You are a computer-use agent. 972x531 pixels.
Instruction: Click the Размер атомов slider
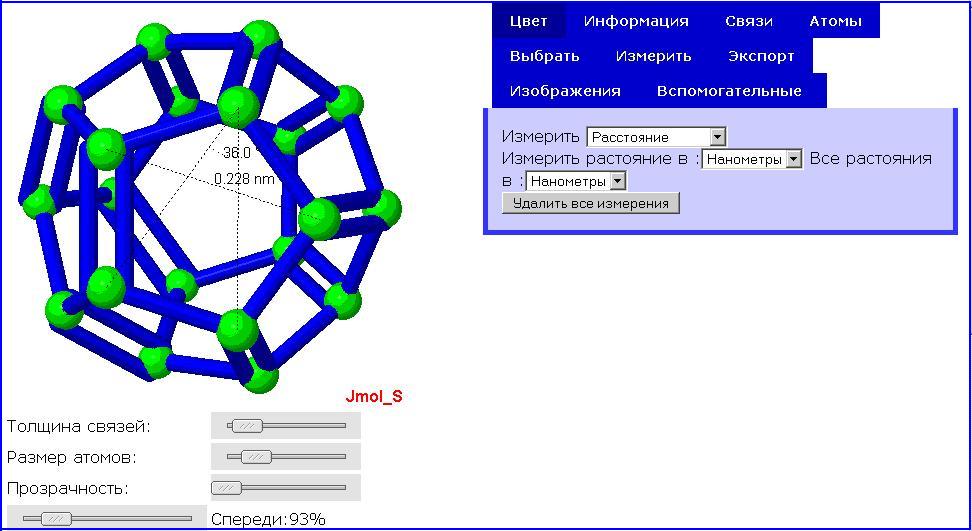click(x=286, y=457)
